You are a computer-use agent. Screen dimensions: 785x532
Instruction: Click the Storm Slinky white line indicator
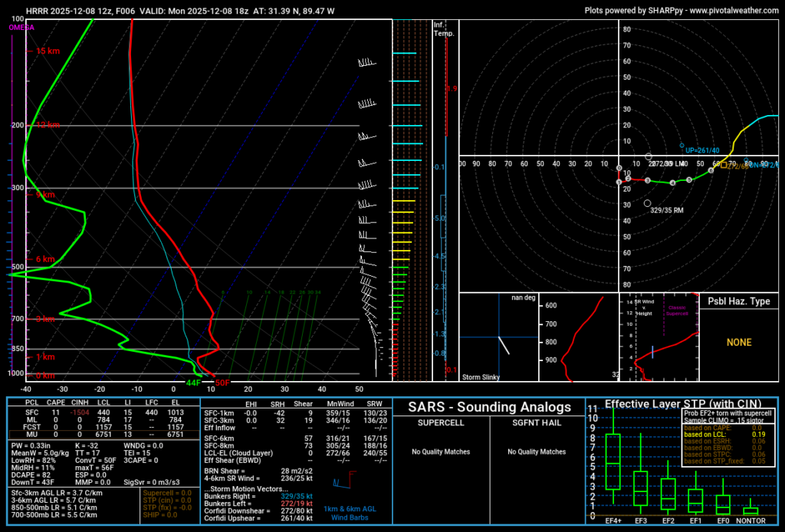504,345
